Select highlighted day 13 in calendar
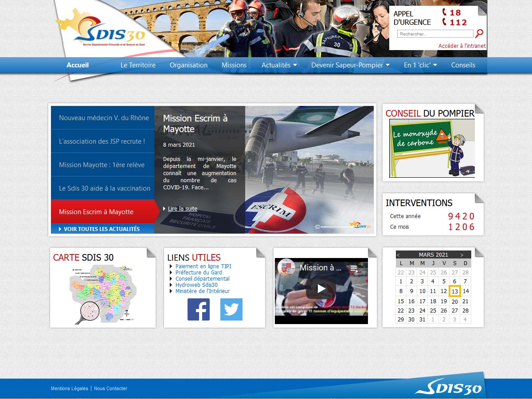This screenshot has height=399, width=532. click(x=455, y=291)
